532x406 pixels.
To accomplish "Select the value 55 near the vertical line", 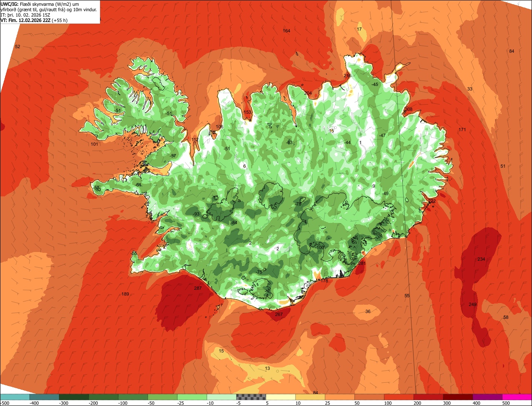I will pyautogui.click(x=407, y=296).
